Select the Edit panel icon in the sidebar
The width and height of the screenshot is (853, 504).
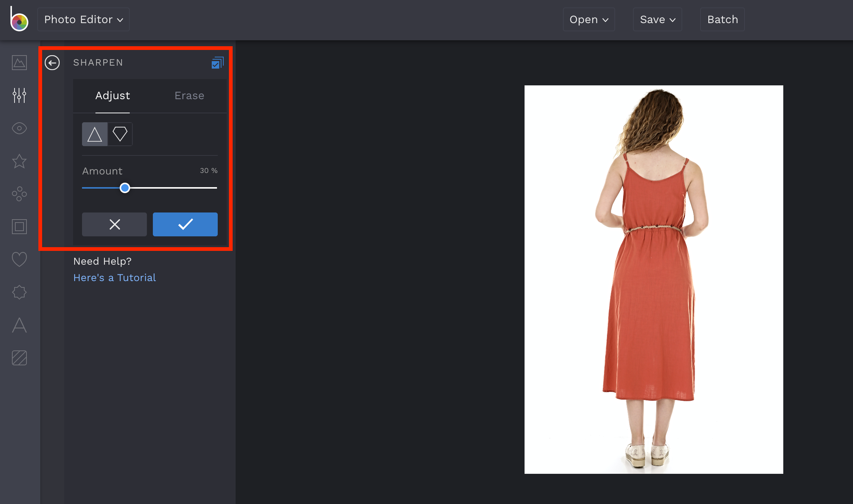(19, 95)
